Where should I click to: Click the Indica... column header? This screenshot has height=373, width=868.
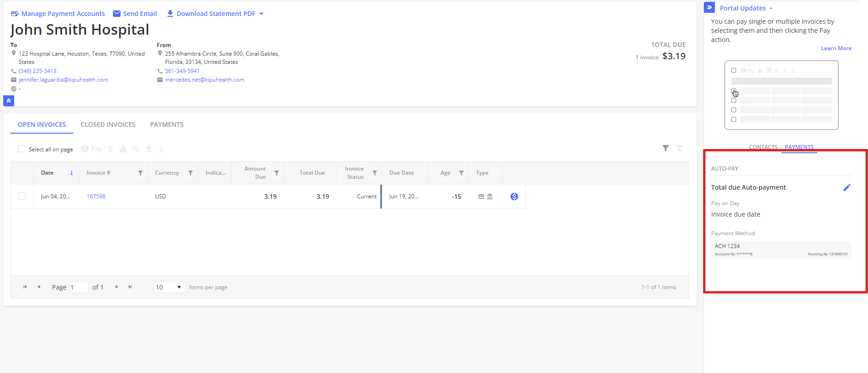[x=216, y=173]
